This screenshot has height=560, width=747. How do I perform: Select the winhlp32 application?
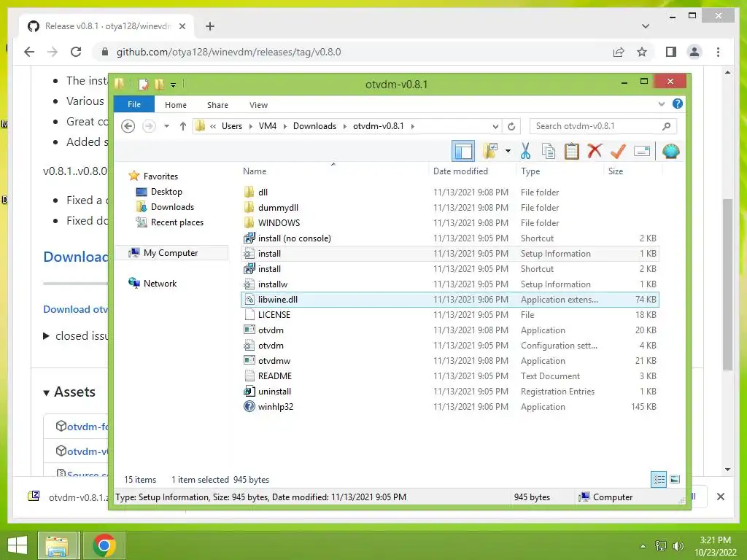click(450, 407)
